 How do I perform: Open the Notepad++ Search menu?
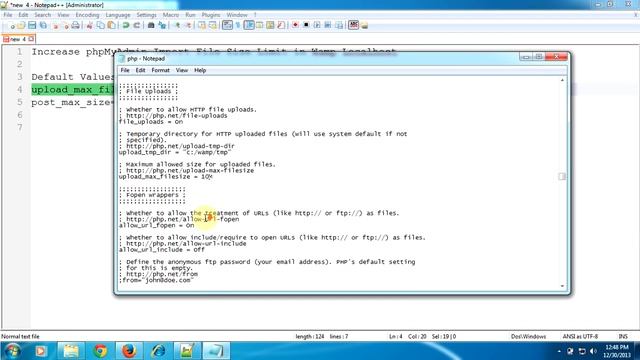point(42,15)
